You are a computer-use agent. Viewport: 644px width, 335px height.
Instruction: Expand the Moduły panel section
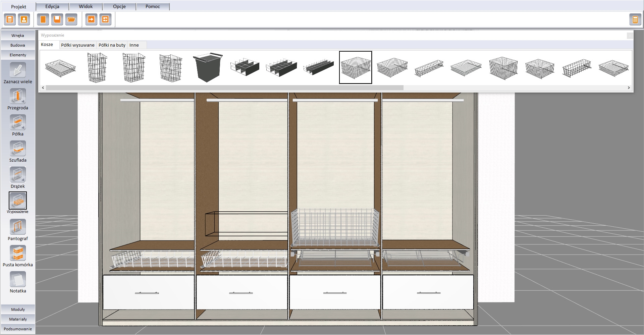pos(18,309)
